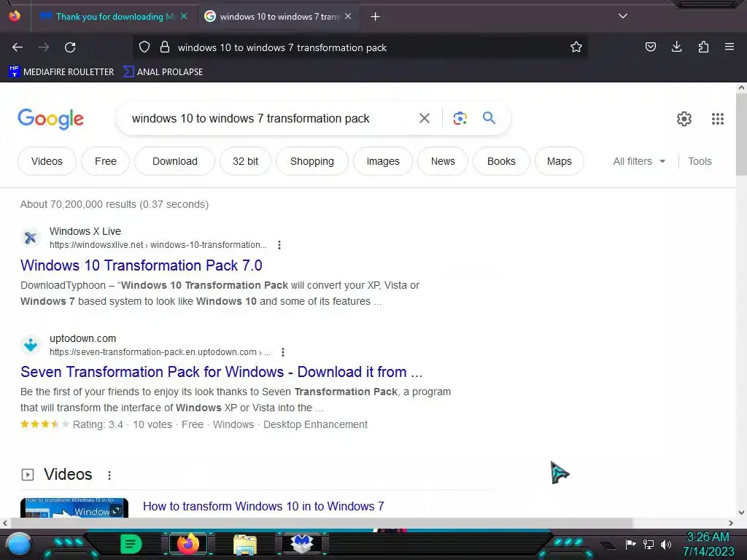
Task: Bookmark this page with the star
Action: tap(576, 47)
